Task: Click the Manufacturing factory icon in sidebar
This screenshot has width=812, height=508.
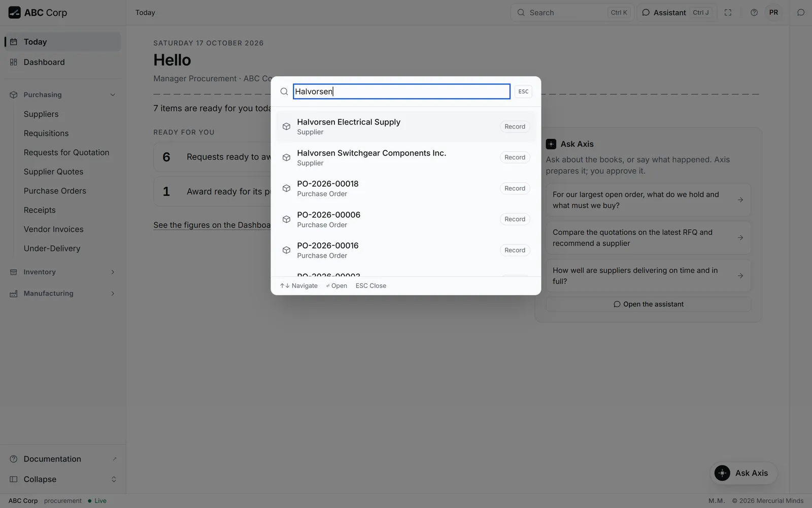Action: (14, 294)
